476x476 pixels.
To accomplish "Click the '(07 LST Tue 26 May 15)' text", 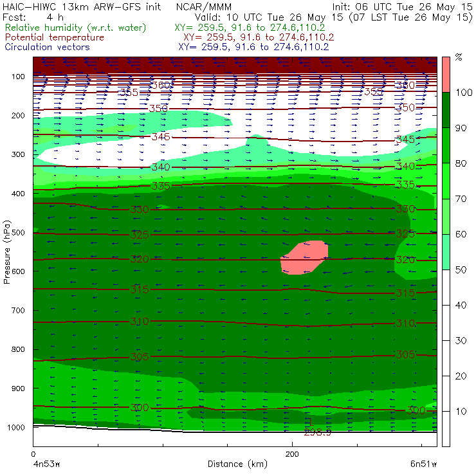I will [x=411, y=17].
